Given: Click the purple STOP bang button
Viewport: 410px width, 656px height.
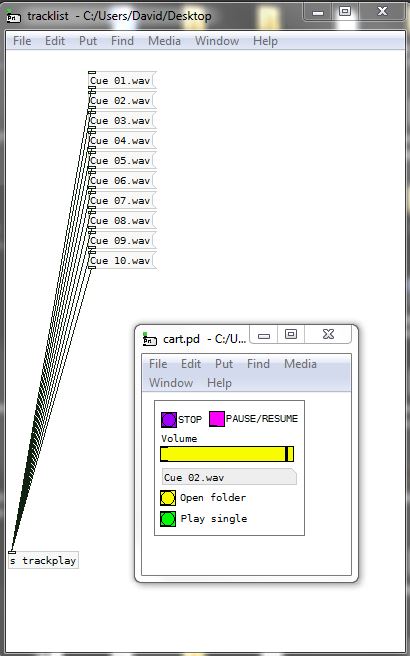Looking at the screenshot, I should point(169,420).
